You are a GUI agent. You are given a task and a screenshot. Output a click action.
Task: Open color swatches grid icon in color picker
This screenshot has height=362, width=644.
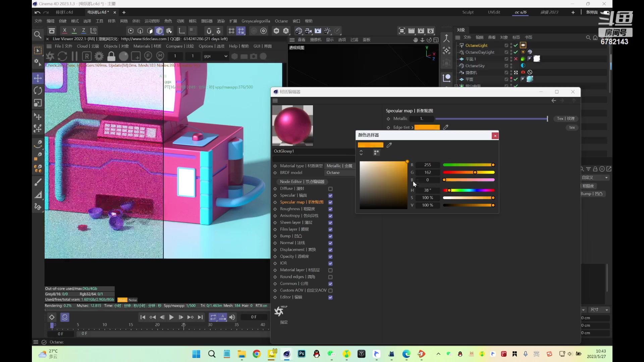coord(376,153)
